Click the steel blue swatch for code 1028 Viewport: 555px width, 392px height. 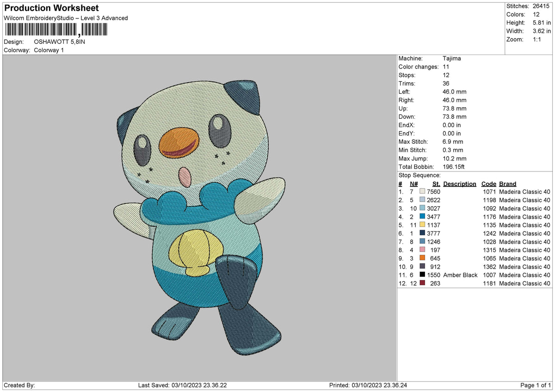pos(422,242)
